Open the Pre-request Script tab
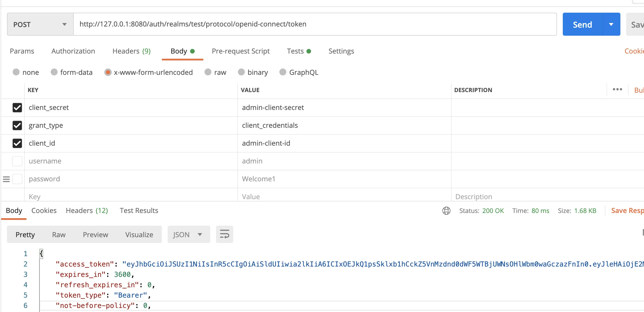Image resolution: width=644 pixels, height=312 pixels. 240,51
